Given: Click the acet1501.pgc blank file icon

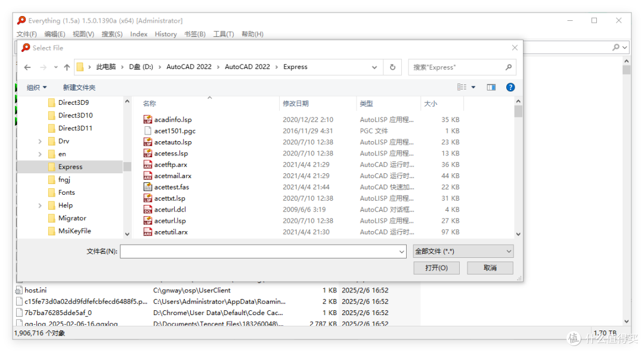Looking at the screenshot, I should (148, 131).
